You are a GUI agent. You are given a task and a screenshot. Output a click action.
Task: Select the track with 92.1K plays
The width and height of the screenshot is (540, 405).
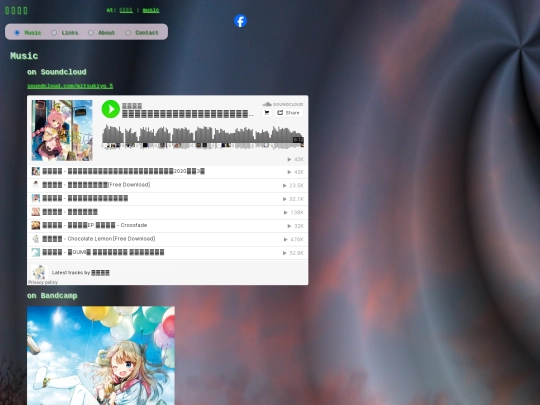(167, 199)
